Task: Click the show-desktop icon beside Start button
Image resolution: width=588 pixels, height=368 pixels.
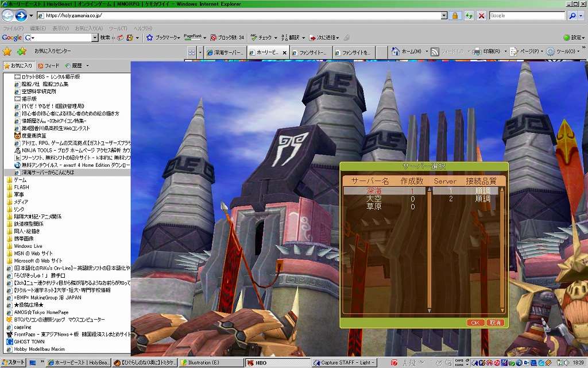Action: coord(33,363)
